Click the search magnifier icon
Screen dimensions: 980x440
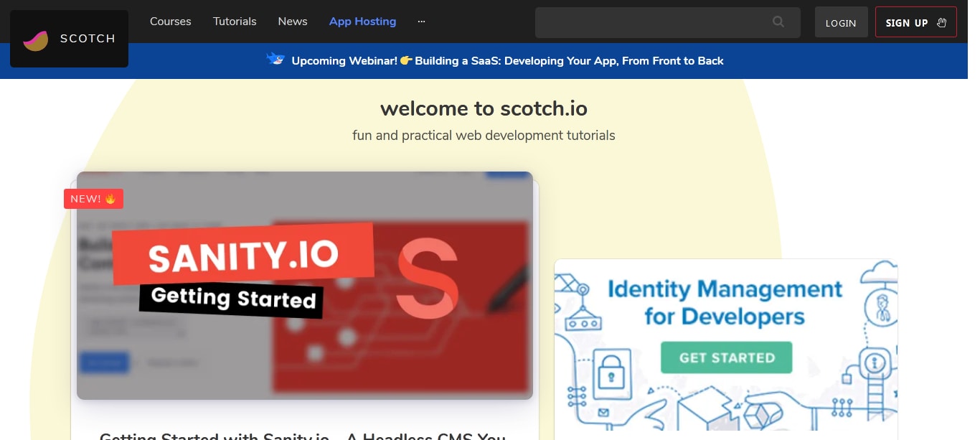click(778, 22)
